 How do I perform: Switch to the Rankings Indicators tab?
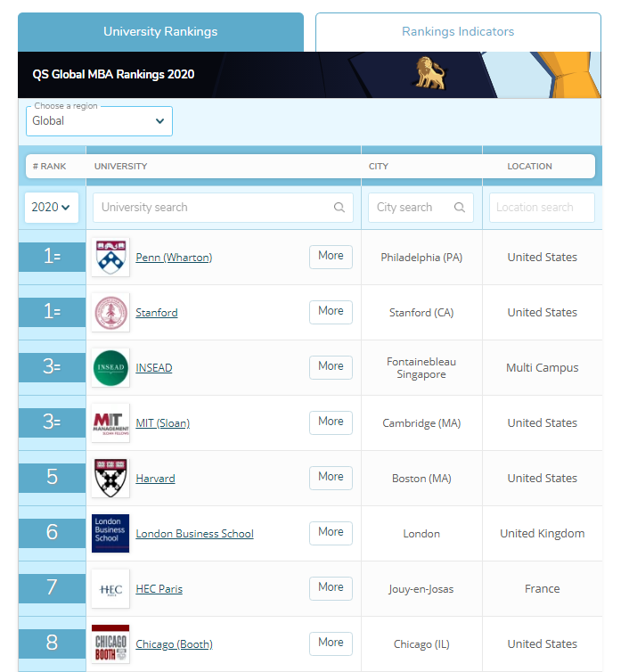pos(458,32)
